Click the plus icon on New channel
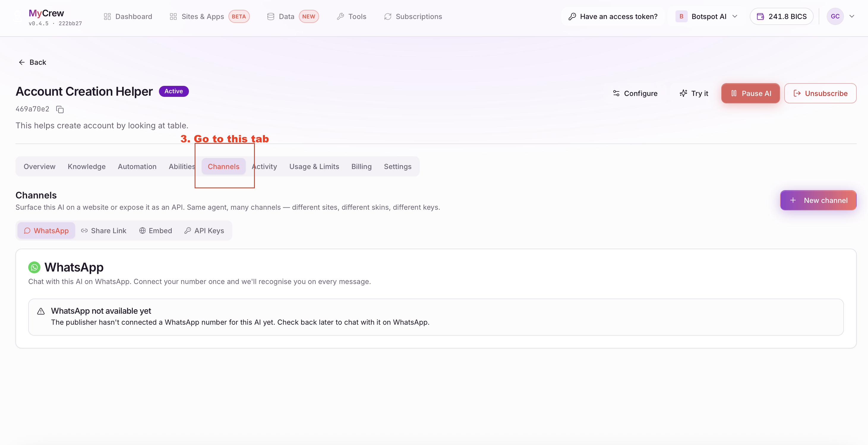 793,201
